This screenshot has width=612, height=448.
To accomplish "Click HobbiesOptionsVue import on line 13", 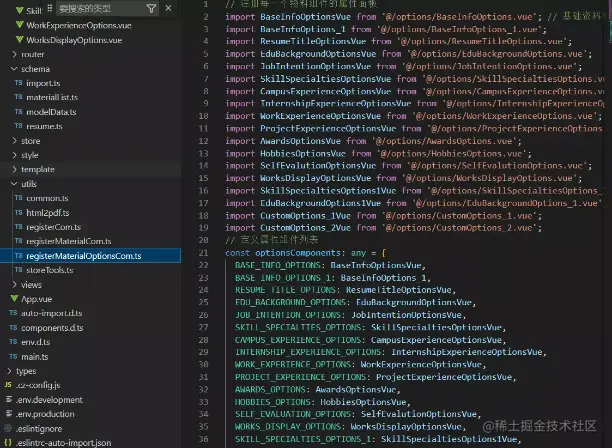I will click(303, 153).
